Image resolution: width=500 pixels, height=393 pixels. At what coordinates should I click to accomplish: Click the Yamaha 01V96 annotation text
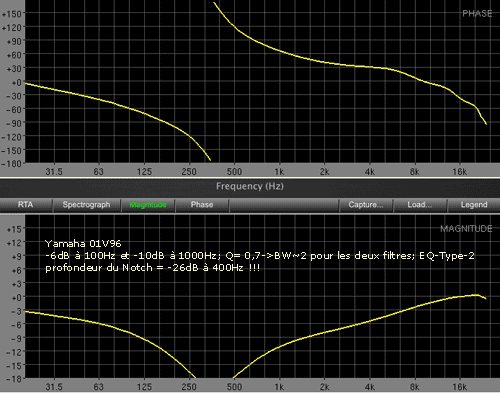click(83, 244)
